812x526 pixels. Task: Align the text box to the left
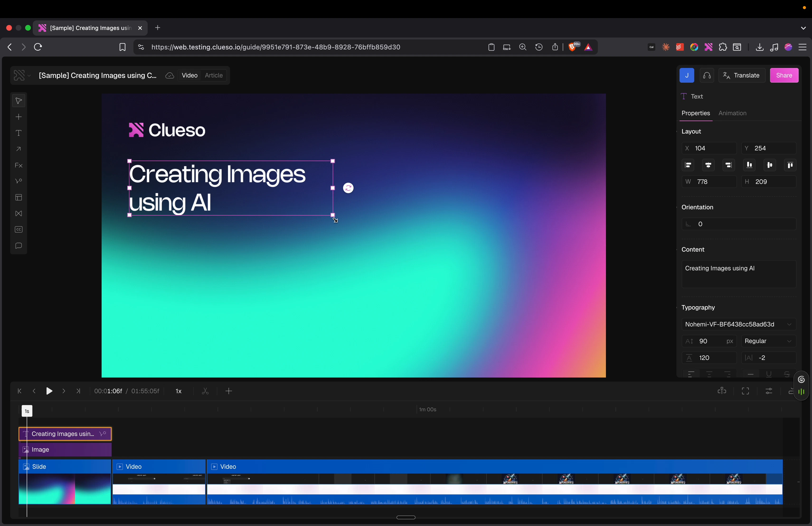pyautogui.click(x=688, y=165)
